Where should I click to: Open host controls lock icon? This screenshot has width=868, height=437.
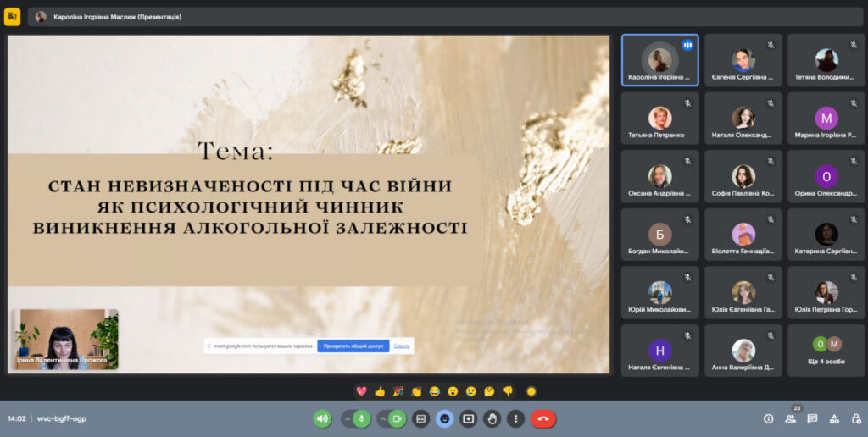855,418
